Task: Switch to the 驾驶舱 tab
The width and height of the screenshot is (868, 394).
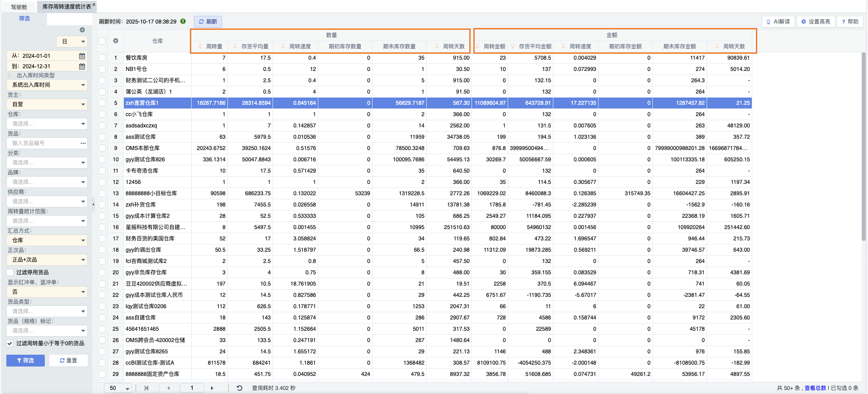Action: click(19, 7)
